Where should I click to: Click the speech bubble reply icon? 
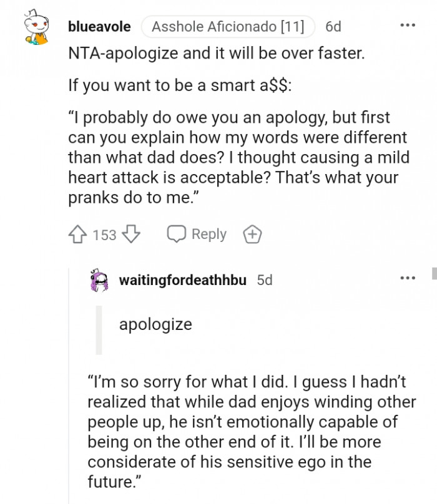click(x=176, y=234)
